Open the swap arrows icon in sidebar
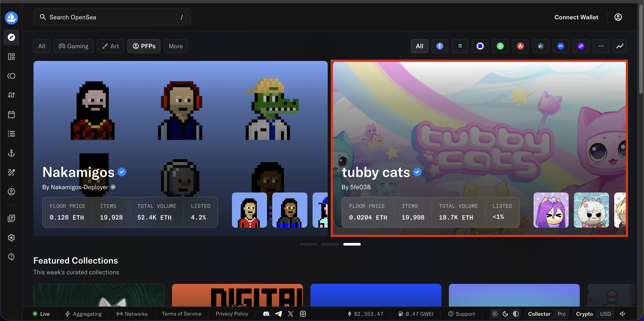 [11, 95]
